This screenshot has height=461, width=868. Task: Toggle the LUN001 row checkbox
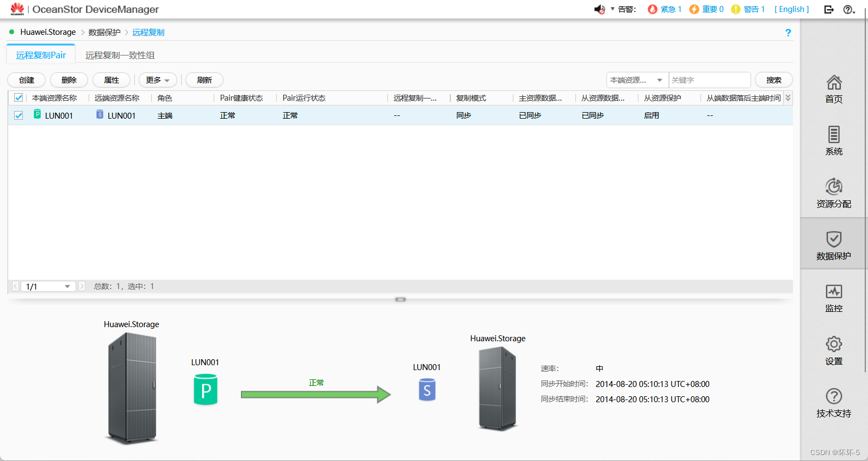pos(18,115)
